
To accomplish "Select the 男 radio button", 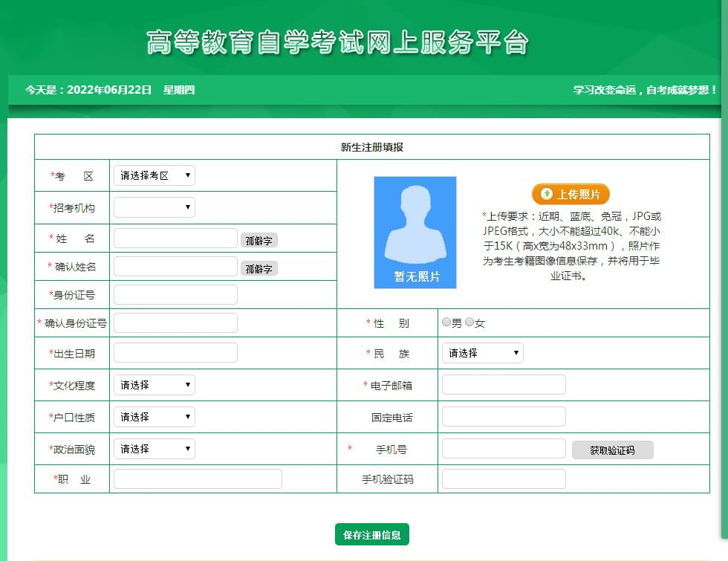I will tap(446, 322).
